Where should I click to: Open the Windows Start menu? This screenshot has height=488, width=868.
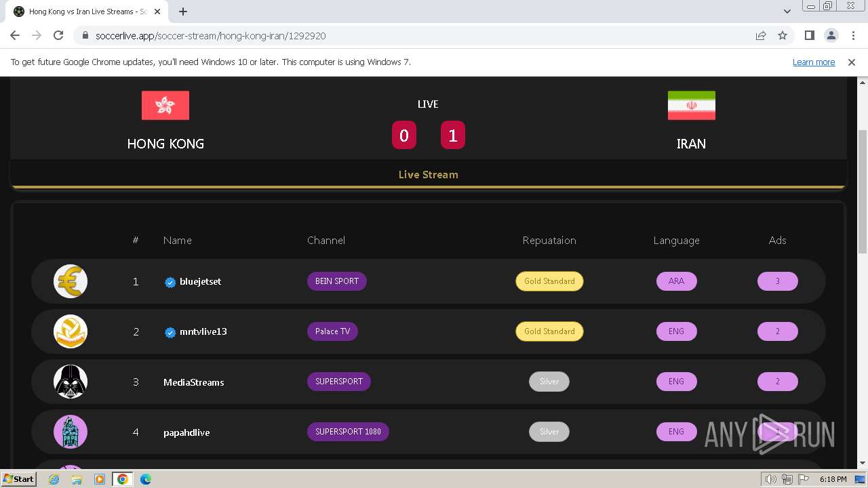pos(18,479)
